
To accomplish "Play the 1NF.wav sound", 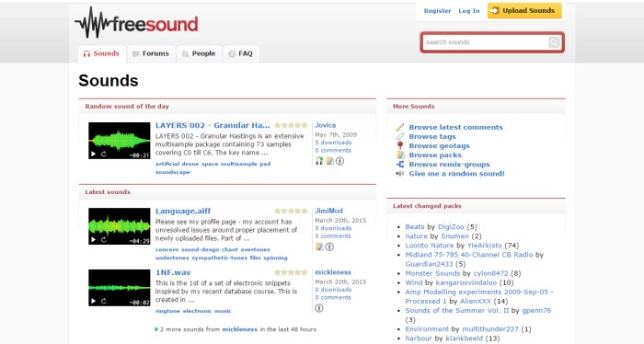I will tap(93, 302).
